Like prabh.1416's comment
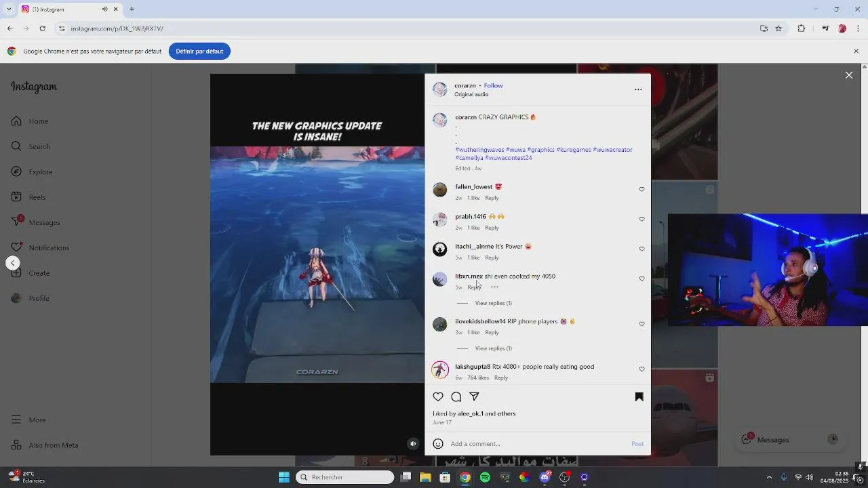The width and height of the screenshot is (868, 488). pos(642,220)
